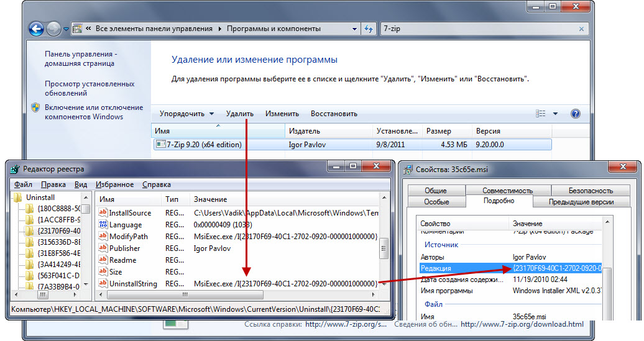The image size is (644, 341).
Task: Switch to 'Общие' tab in Properties
Action: tap(436, 191)
